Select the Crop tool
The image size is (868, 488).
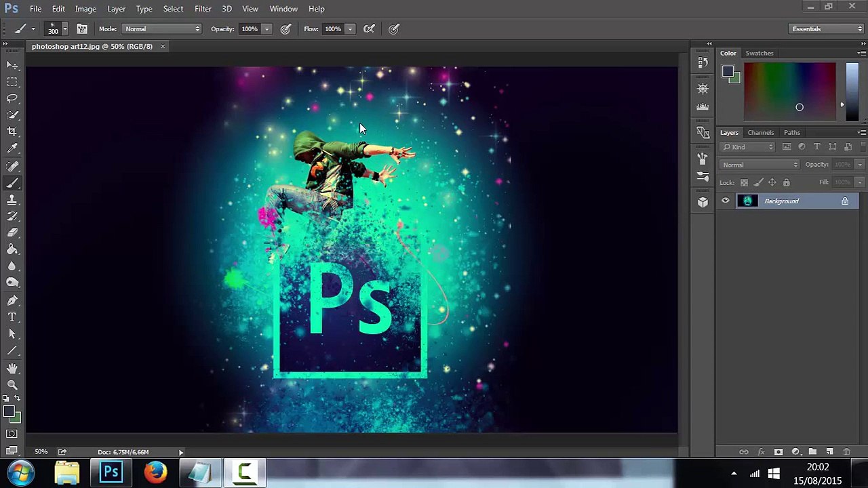coord(12,131)
